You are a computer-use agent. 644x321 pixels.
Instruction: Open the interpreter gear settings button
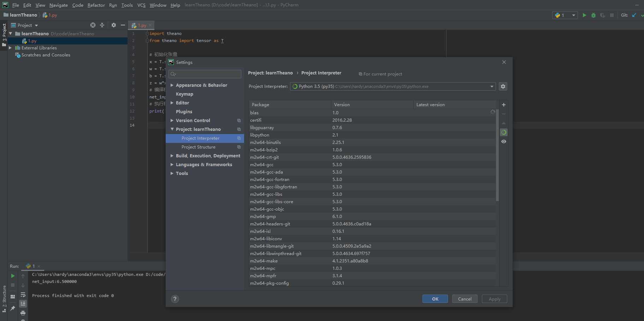pyautogui.click(x=503, y=86)
